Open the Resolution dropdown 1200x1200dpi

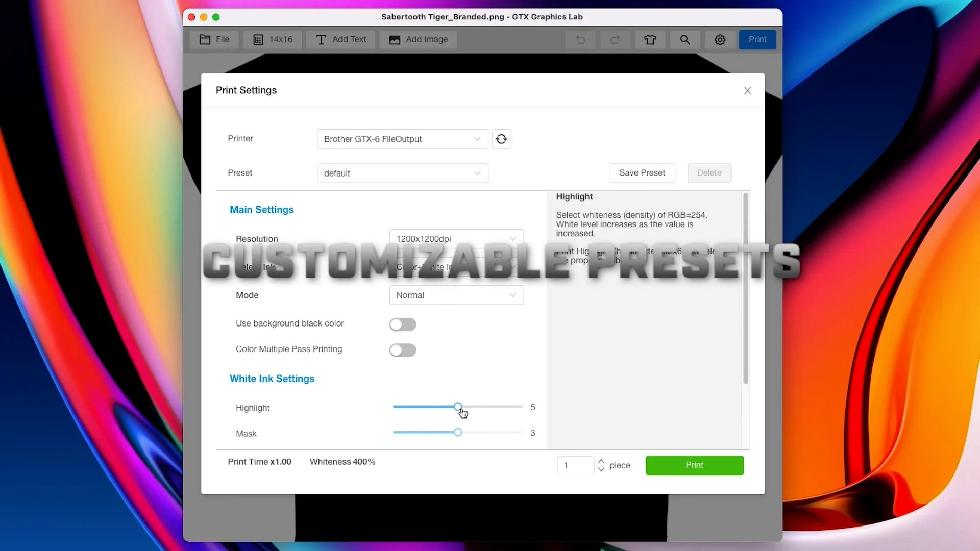click(x=456, y=238)
